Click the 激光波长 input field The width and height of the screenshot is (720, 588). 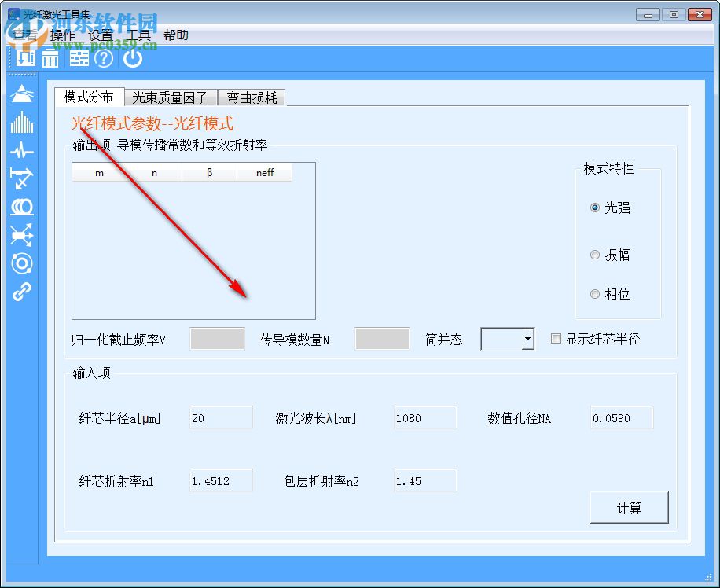coord(424,417)
